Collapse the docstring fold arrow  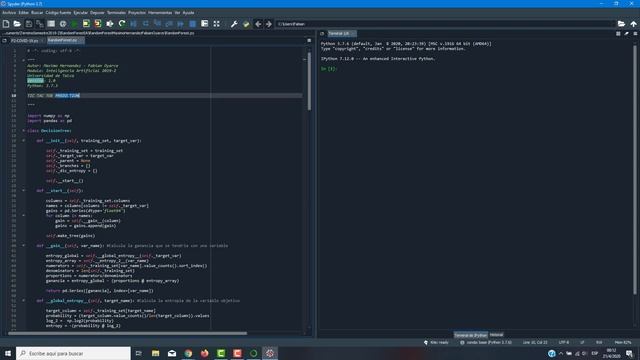23,60
